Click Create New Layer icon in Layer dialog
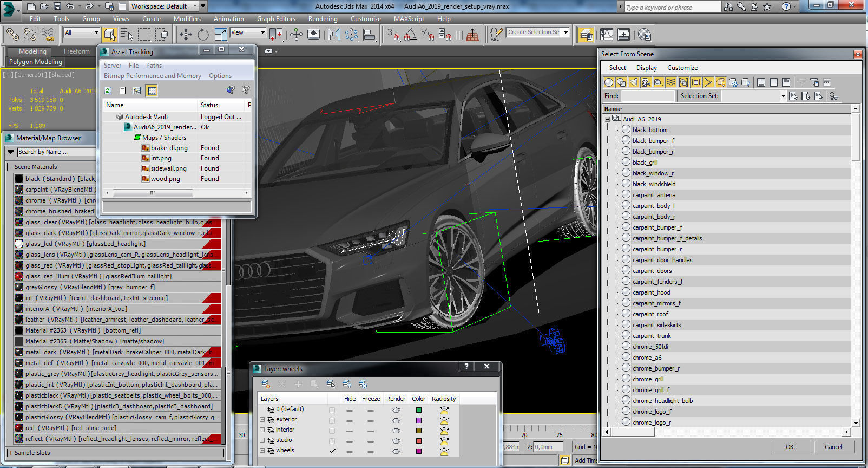868x468 pixels. pos(265,384)
